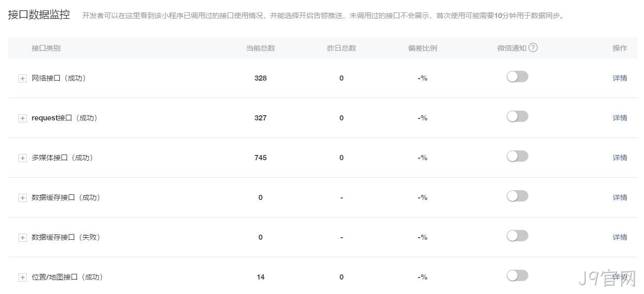Click the 操作 column header
This screenshot has height=294, width=644.
[620, 48]
